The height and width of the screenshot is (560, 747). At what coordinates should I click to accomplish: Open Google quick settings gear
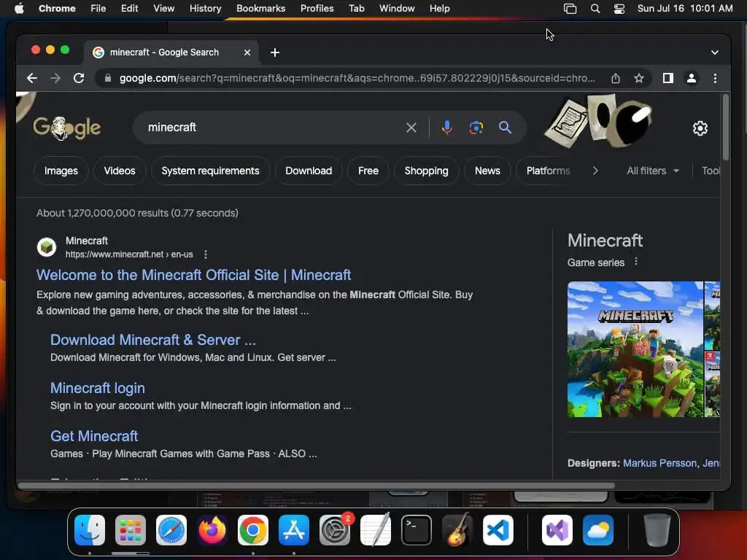click(700, 128)
